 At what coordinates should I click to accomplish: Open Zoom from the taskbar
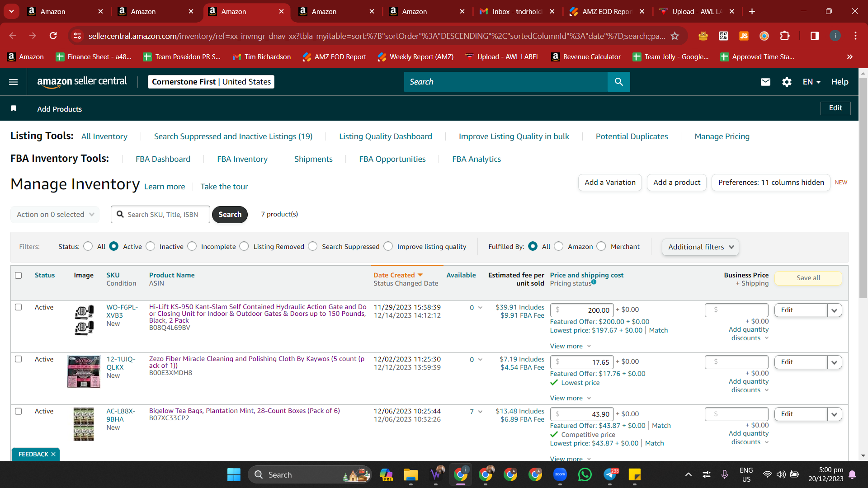[x=560, y=474]
